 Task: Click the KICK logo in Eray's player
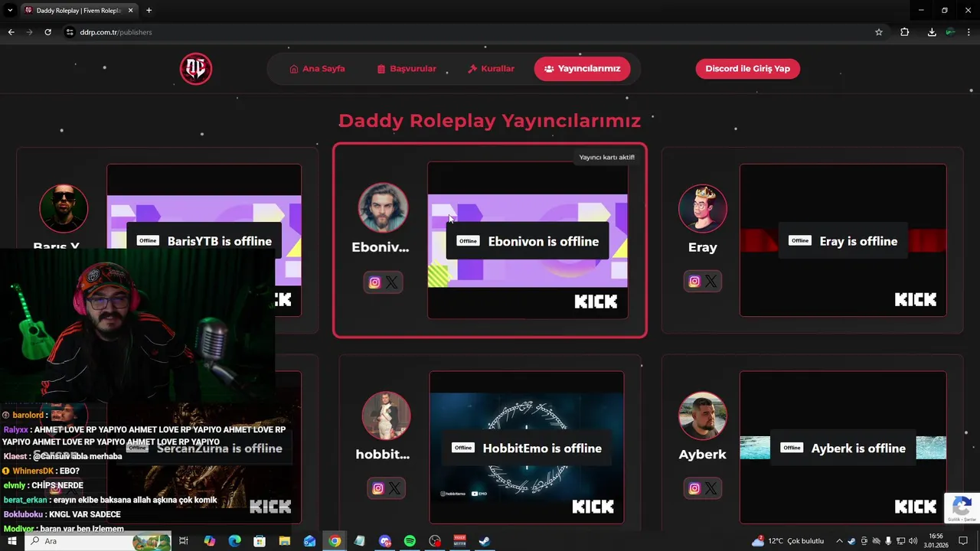click(916, 299)
